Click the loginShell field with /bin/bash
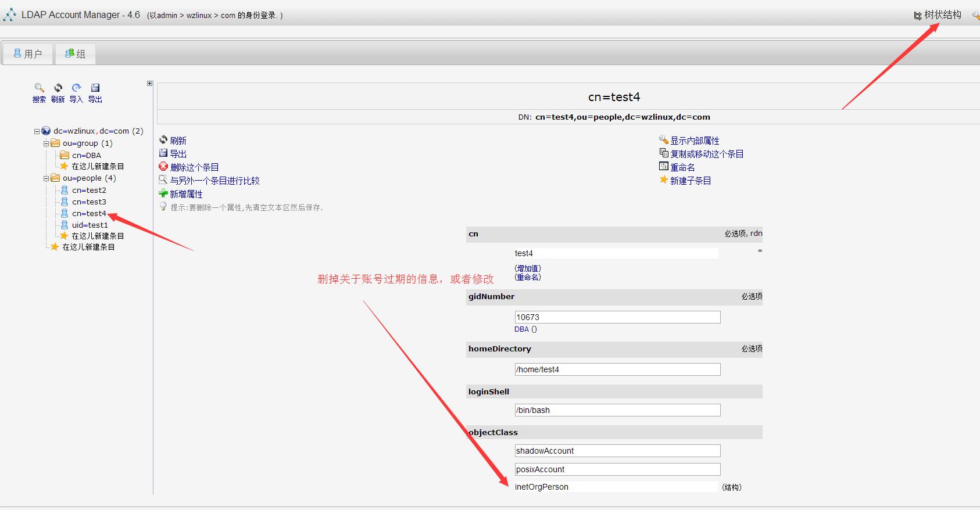 (617, 410)
